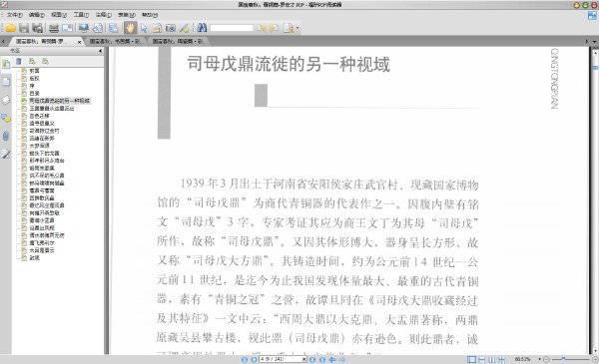Image resolution: width=599 pixels, height=364 pixels.
Task: Click the blue previous view arrow
Action: click(332, 359)
